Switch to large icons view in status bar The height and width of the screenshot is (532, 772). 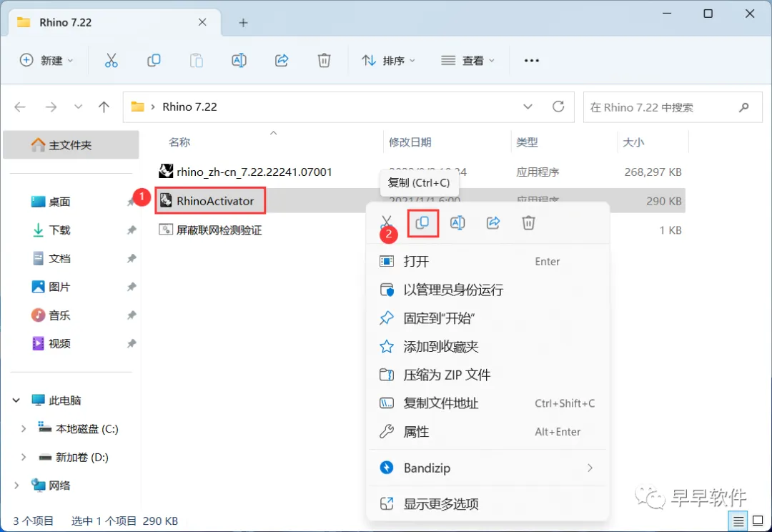tap(758, 521)
